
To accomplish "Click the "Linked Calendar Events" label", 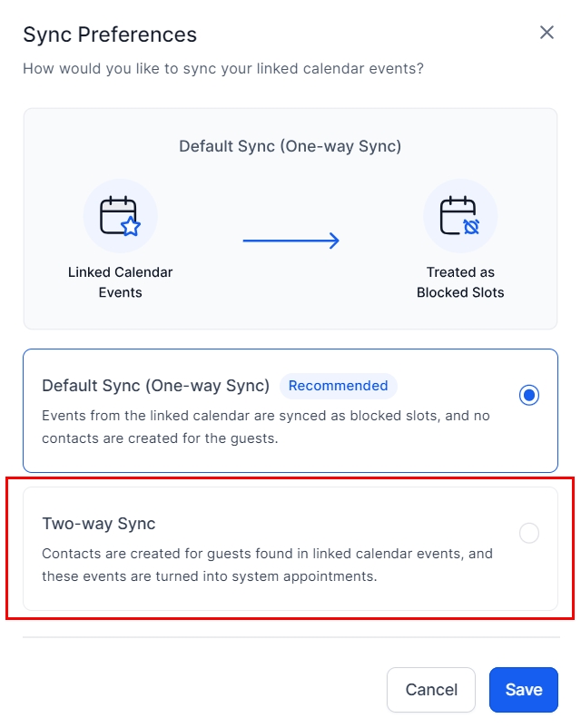I will point(120,282).
